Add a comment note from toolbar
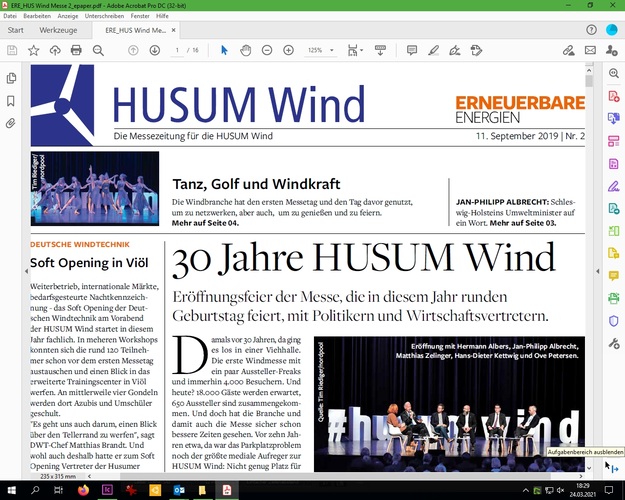The width and height of the screenshot is (625, 500). [412, 50]
